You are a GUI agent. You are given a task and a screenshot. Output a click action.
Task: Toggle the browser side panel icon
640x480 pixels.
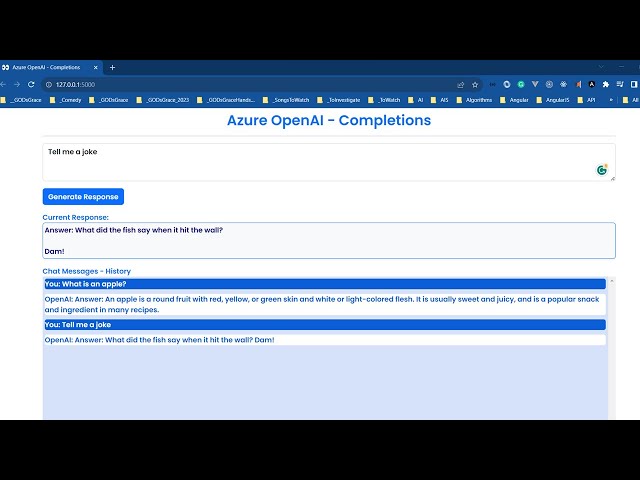(x=634, y=84)
